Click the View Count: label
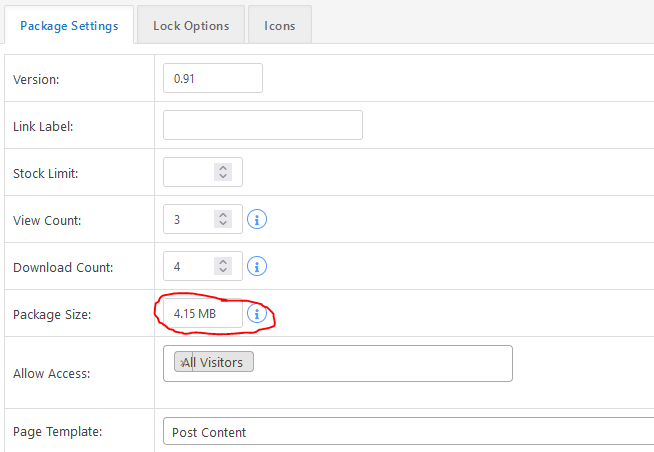The width and height of the screenshot is (654, 452). 47,221
